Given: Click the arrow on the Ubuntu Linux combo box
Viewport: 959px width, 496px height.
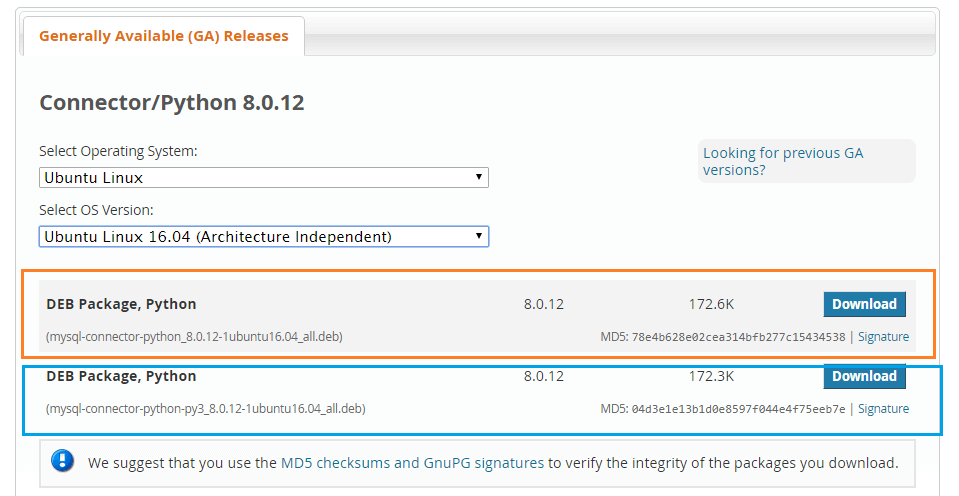Looking at the screenshot, I should (479, 177).
